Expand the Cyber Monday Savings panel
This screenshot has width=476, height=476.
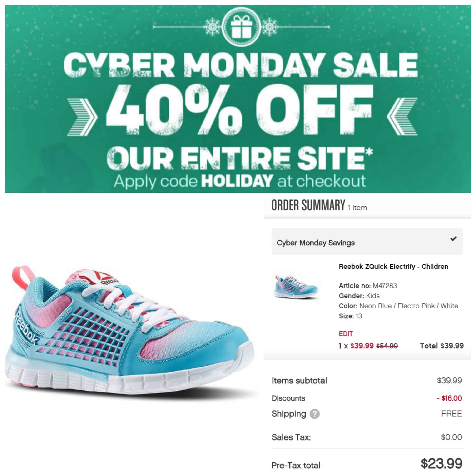[x=367, y=242]
